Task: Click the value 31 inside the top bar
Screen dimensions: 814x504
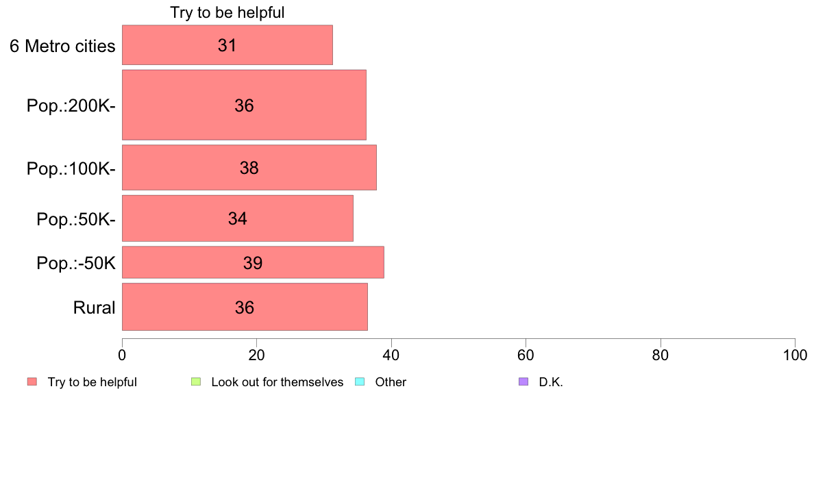Action: pos(227,46)
